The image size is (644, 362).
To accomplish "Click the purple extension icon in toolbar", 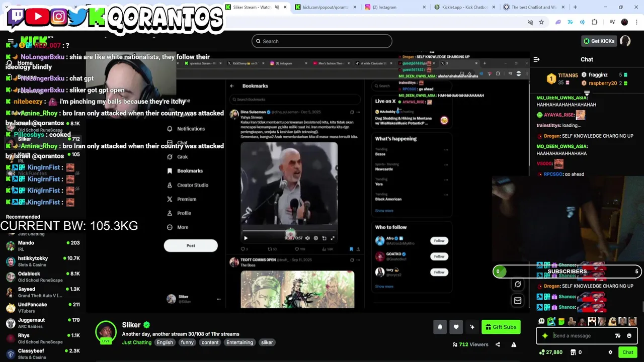I will click(558, 22).
